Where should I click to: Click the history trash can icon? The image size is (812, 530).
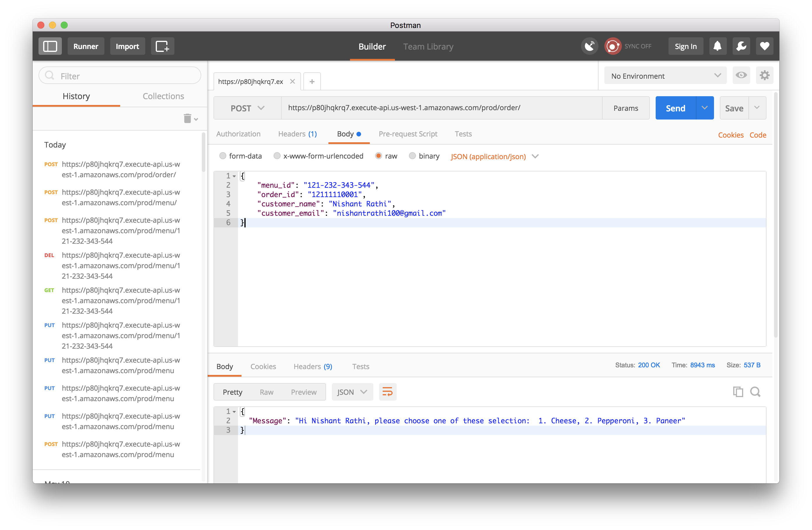point(187,118)
